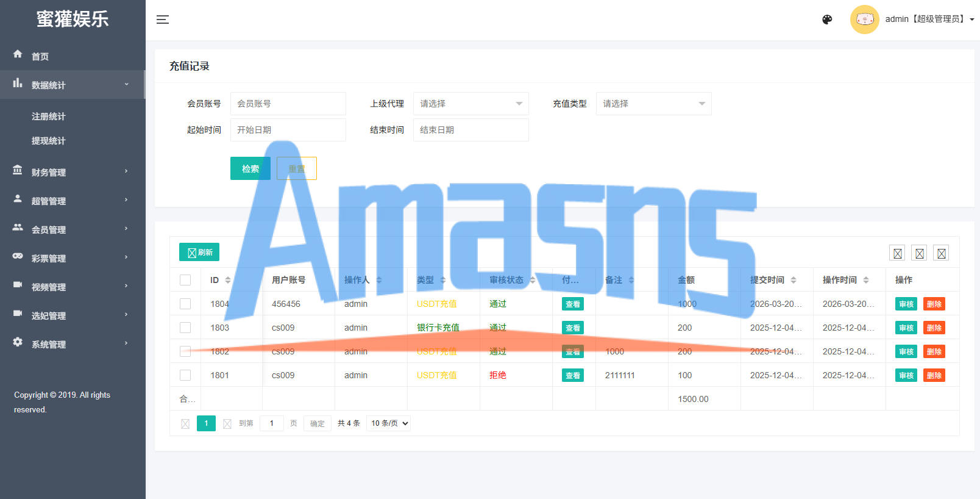This screenshot has width=980, height=499.
Task: Expand the 视频管理 menu arrow
Action: (126, 286)
